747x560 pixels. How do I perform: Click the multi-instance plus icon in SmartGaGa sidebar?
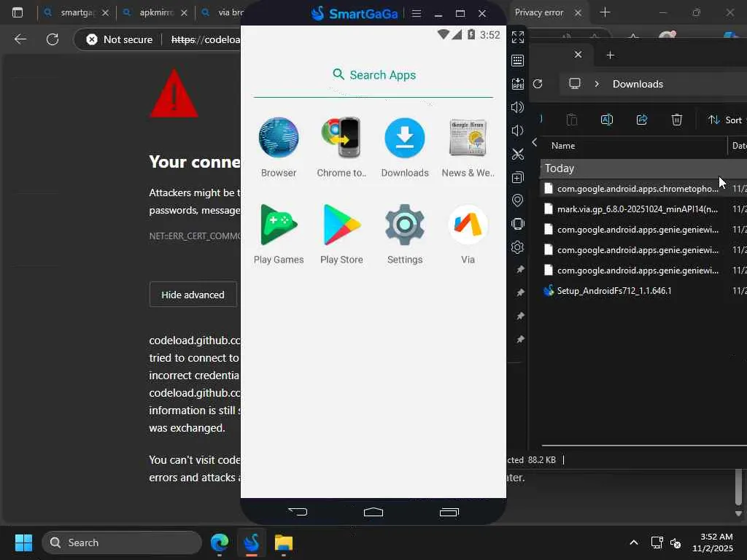[518, 177]
